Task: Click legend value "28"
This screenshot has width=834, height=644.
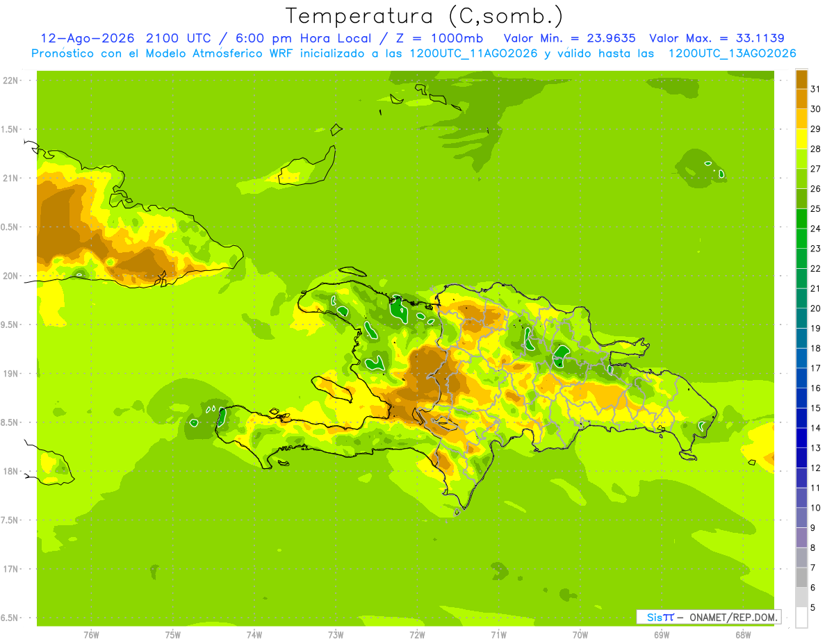Action: click(815, 149)
